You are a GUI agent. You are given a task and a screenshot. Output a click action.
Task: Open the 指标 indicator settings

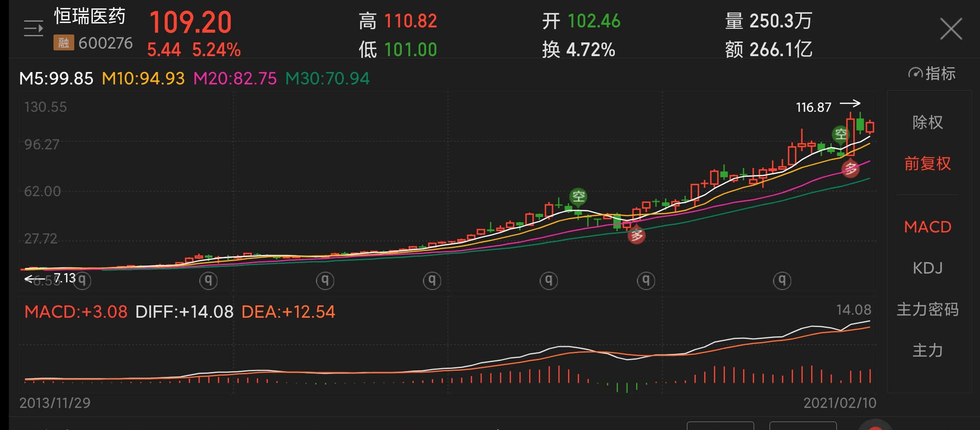(x=932, y=73)
